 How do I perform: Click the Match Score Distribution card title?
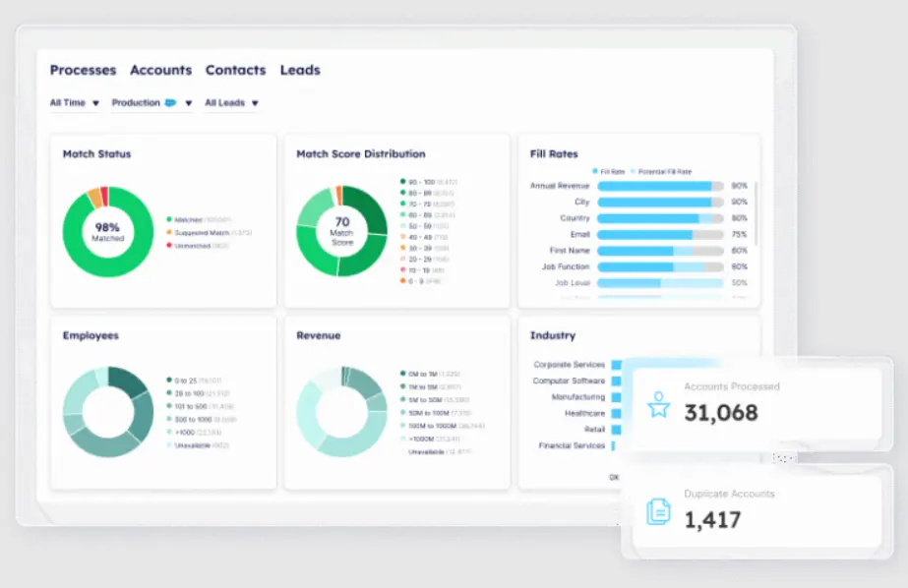tap(361, 154)
